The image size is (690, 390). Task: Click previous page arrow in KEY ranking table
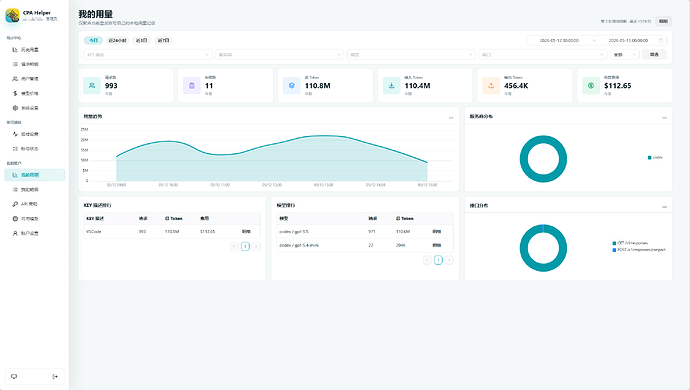[x=235, y=247]
